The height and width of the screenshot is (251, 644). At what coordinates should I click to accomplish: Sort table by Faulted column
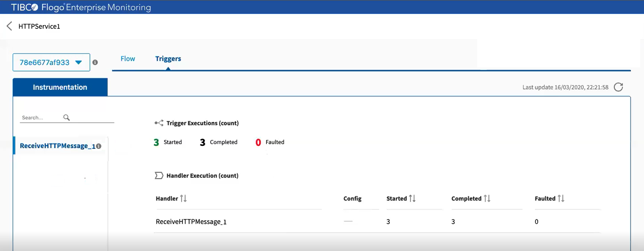coord(561,198)
